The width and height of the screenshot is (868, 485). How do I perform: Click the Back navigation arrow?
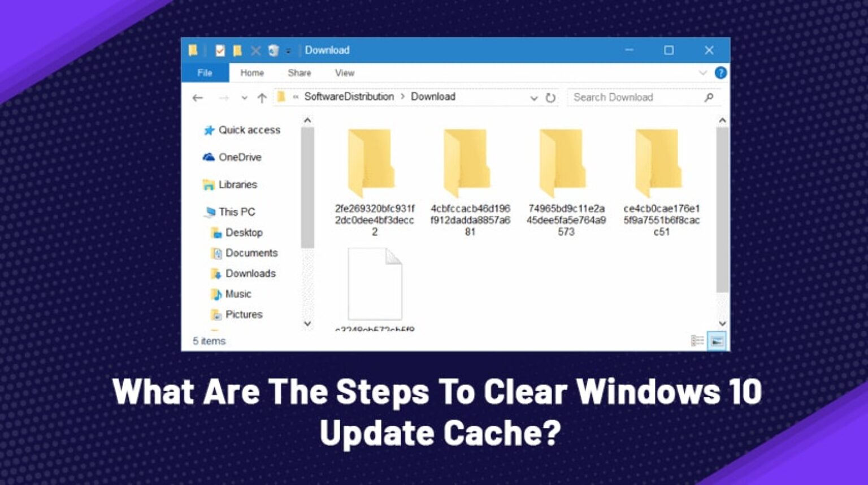(198, 98)
